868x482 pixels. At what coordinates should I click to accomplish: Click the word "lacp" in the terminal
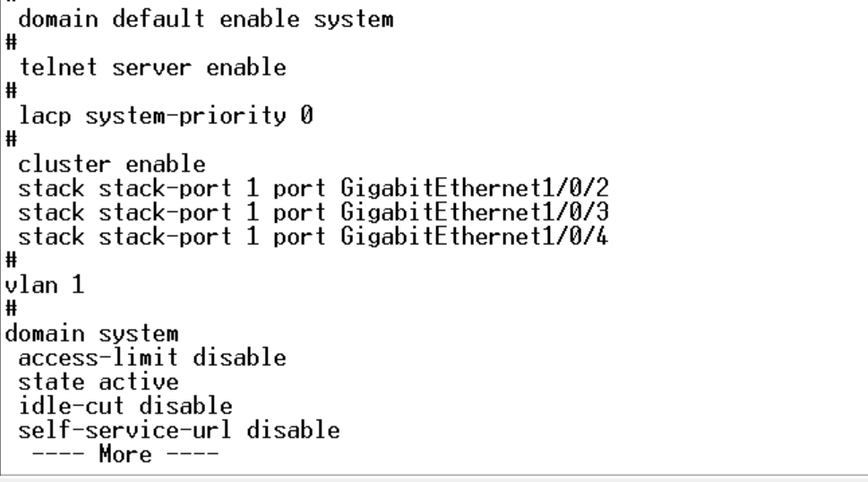(43, 116)
